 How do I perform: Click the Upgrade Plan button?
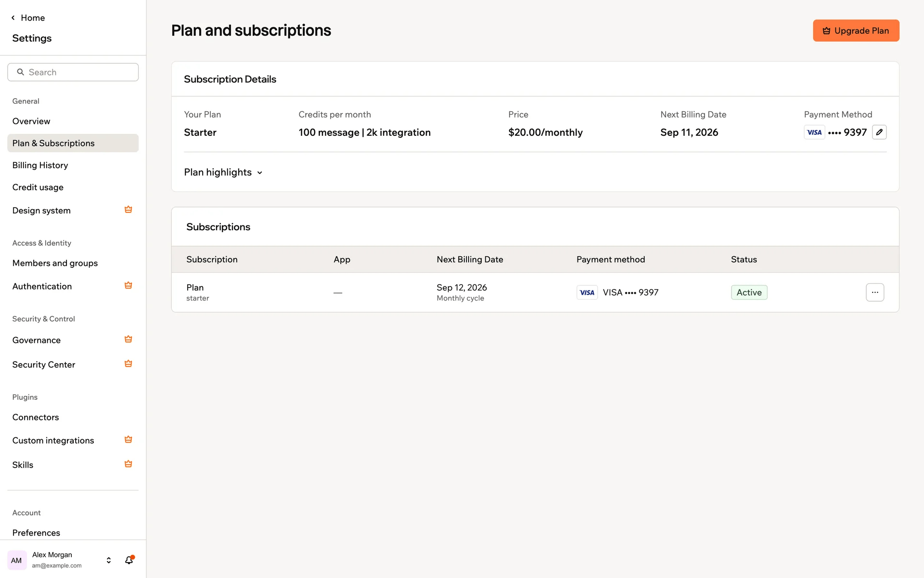coord(856,30)
